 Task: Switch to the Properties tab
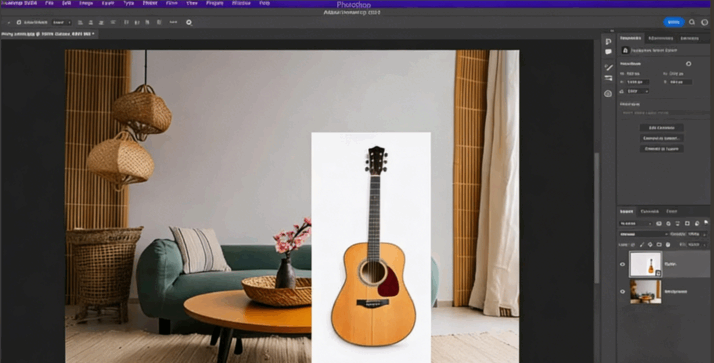[x=630, y=38]
